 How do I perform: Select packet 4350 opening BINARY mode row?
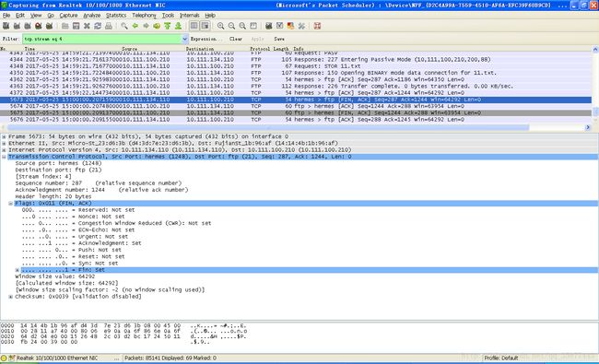[296, 73]
